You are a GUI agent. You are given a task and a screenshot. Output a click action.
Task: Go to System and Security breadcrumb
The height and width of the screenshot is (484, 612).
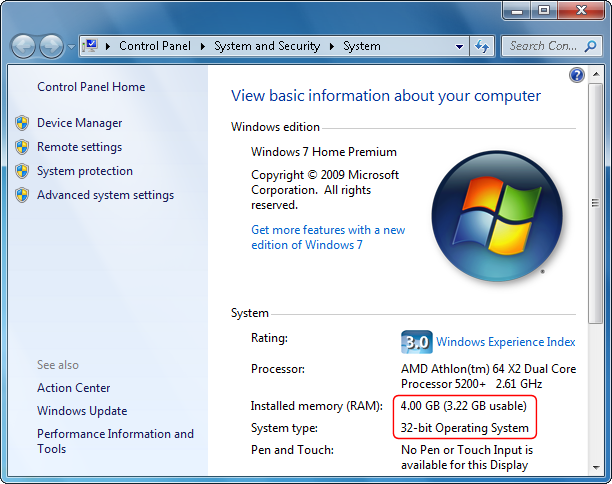coord(267,46)
